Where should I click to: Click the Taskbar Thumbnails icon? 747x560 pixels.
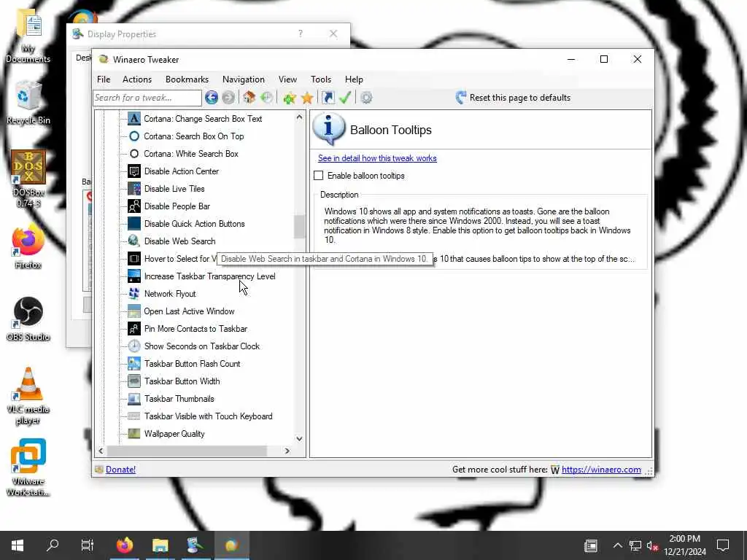point(134,399)
